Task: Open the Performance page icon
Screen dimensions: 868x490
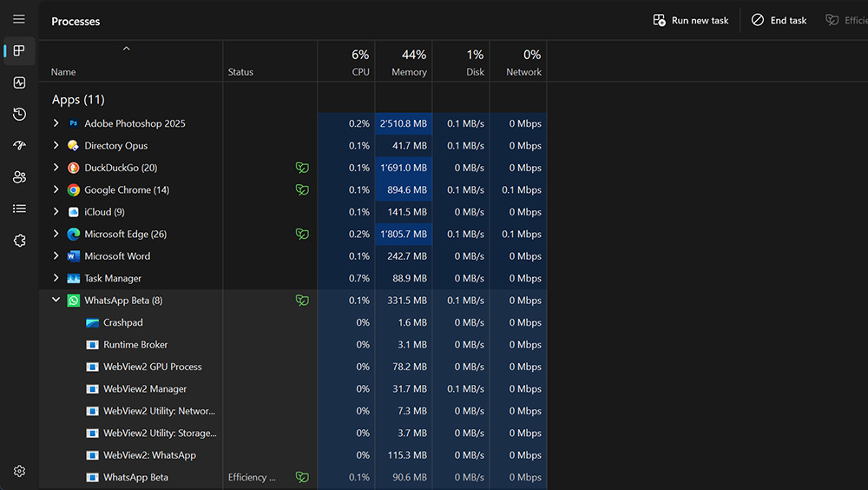Action: pyautogui.click(x=19, y=83)
